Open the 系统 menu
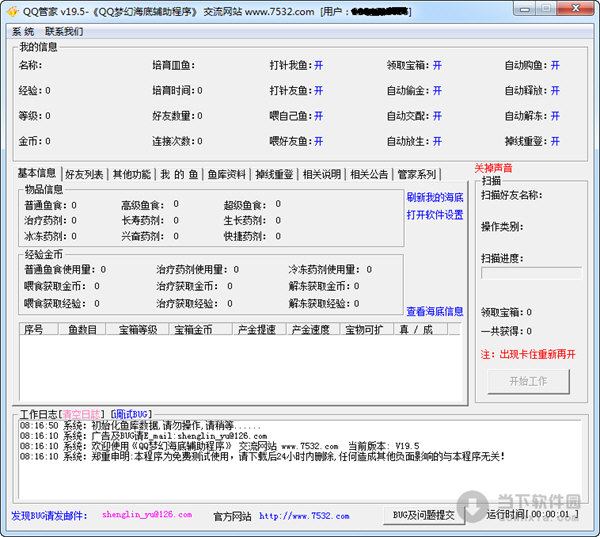Image resolution: width=600 pixels, height=537 pixels. (x=23, y=31)
